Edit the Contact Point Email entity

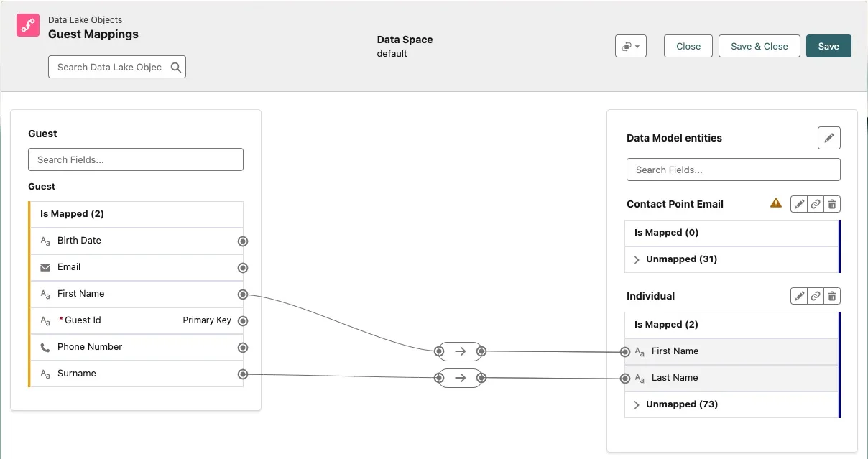(x=798, y=204)
